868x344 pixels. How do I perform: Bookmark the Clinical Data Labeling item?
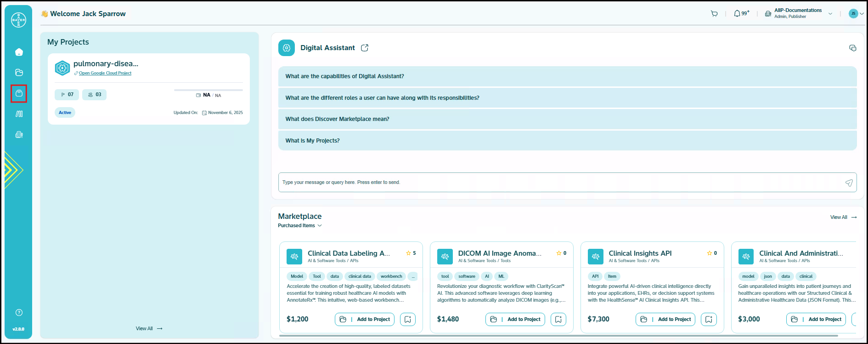(x=408, y=319)
